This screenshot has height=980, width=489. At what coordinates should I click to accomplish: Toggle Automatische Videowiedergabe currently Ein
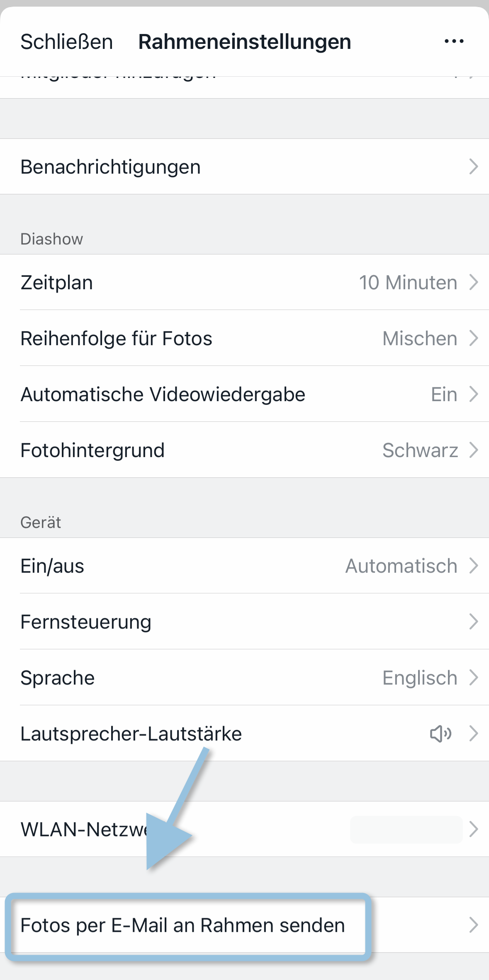pyautogui.click(x=444, y=394)
